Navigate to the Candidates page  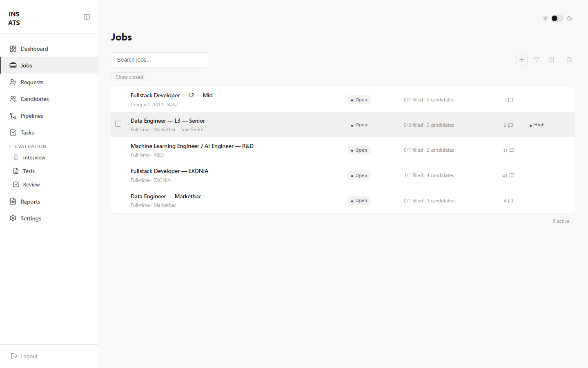tap(49, 99)
